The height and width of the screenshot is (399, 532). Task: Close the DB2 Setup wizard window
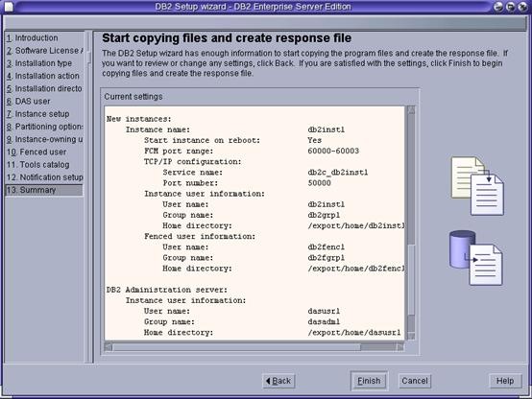click(522, 7)
